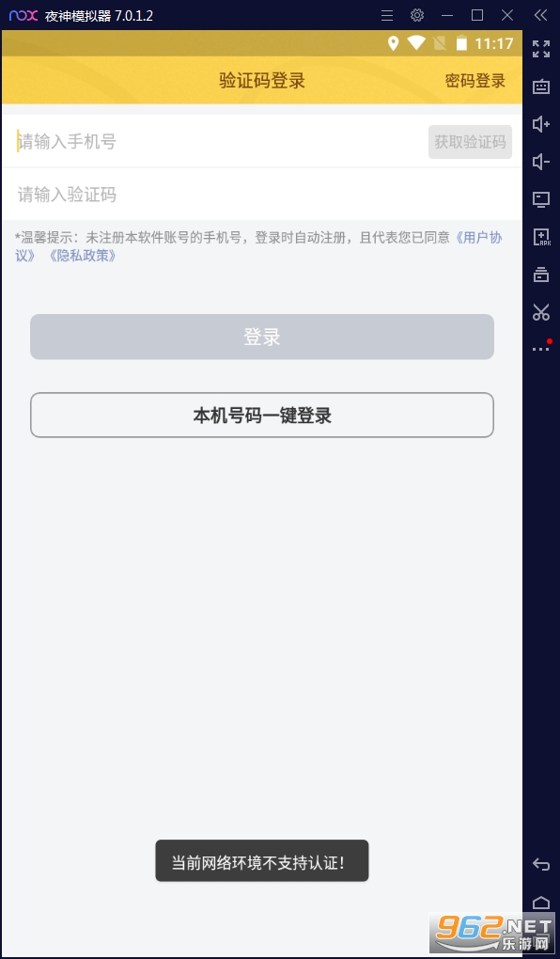
Task: Open the sidebar toolbox icon
Action: [x=541, y=274]
